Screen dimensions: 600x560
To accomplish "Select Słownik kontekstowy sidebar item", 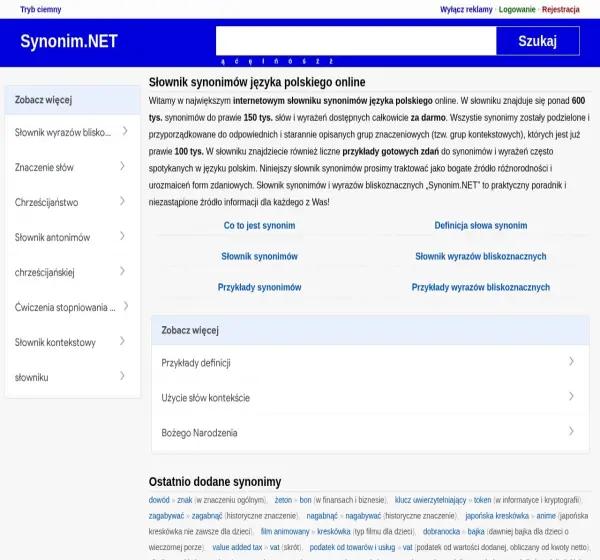I will point(73,342).
